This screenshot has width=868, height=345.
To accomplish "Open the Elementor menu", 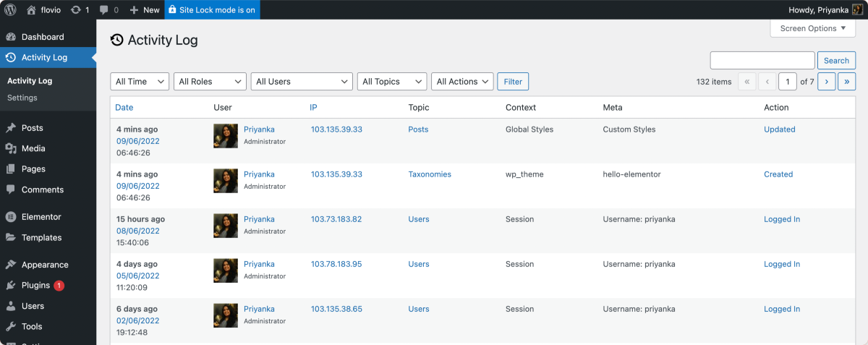I will click(x=48, y=217).
